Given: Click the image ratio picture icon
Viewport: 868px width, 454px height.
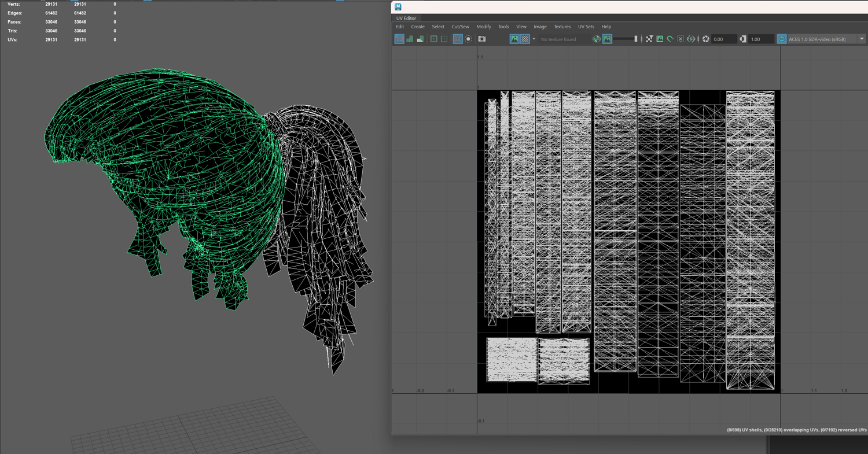Looking at the screenshot, I should coord(660,39).
